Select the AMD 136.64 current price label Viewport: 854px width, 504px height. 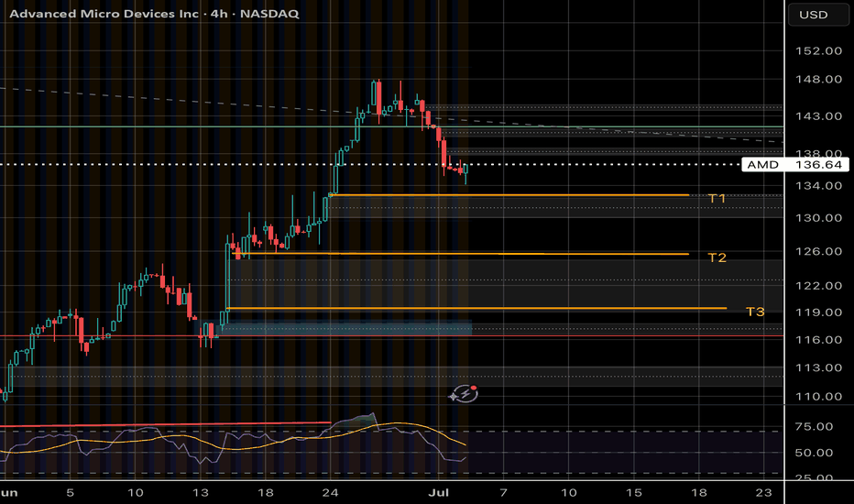(795, 165)
